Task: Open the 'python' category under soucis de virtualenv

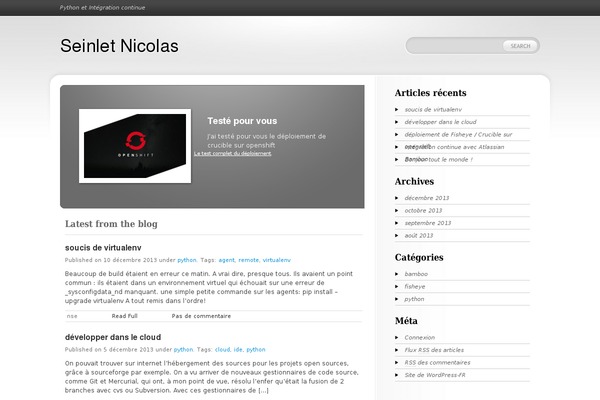Action: 187,260
